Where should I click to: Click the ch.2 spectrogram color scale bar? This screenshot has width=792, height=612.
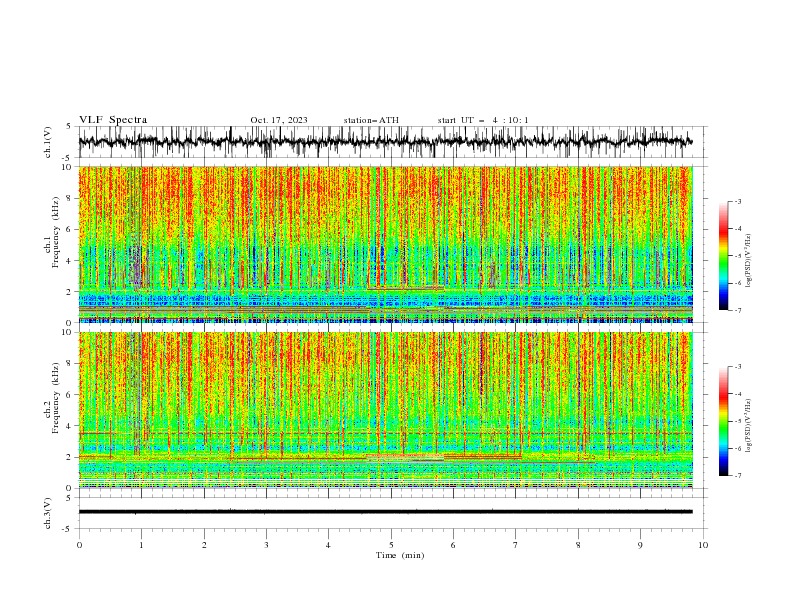(x=723, y=421)
